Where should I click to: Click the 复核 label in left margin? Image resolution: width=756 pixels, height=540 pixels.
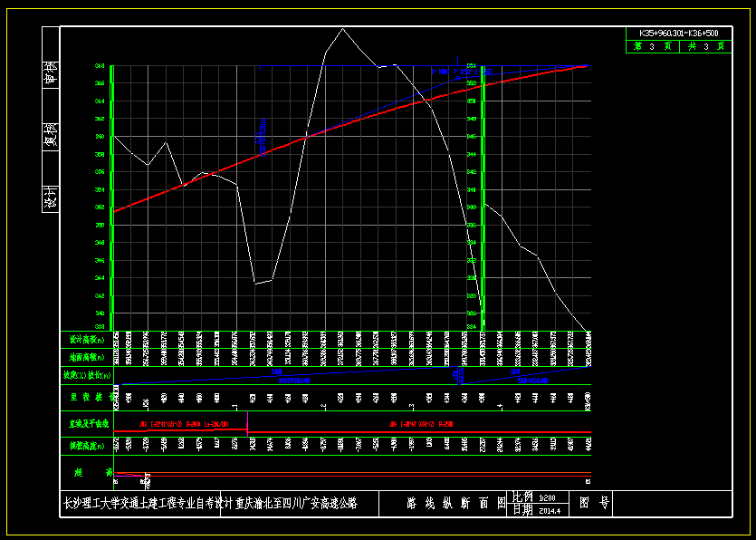[52, 136]
